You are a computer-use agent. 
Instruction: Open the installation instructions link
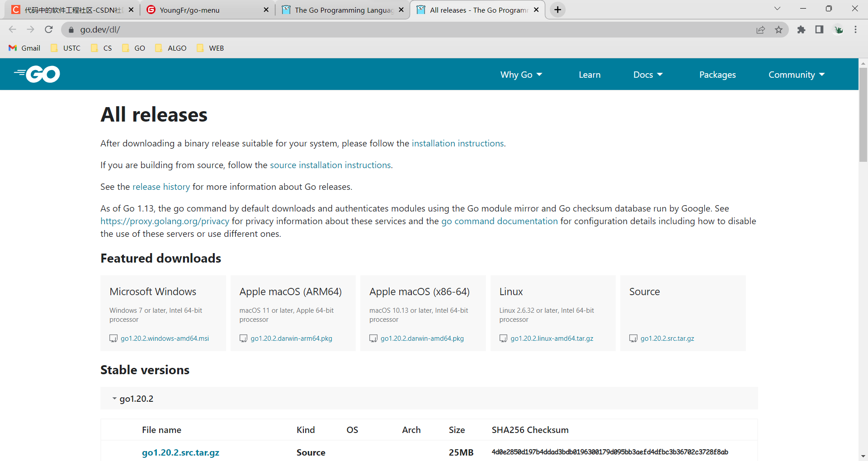[x=458, y=143]
